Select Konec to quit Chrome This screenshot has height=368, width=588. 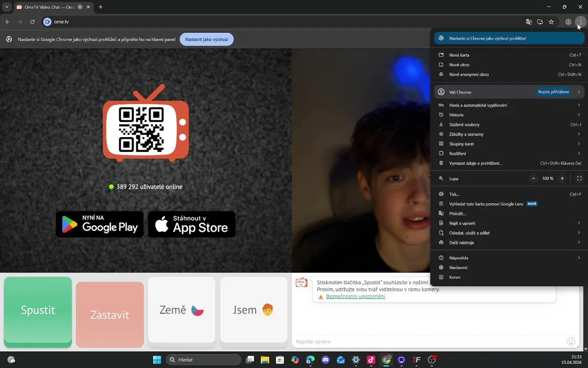(x=509, y=277)
